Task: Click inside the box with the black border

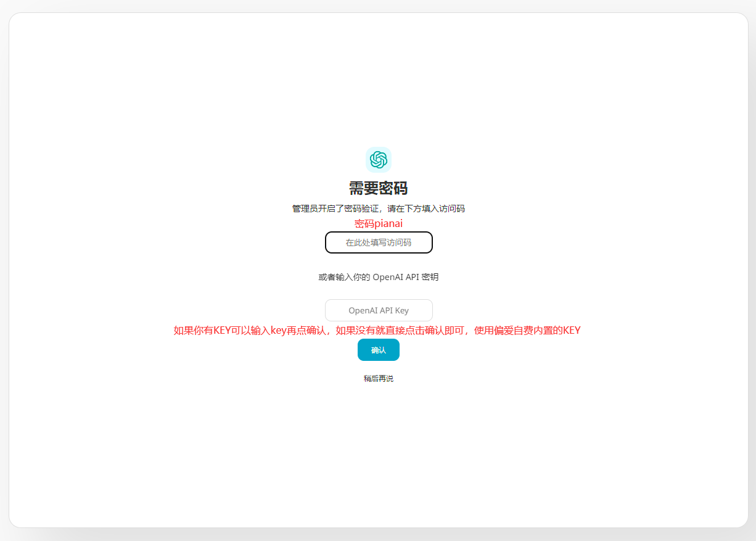Action: (x=379, y=242)
